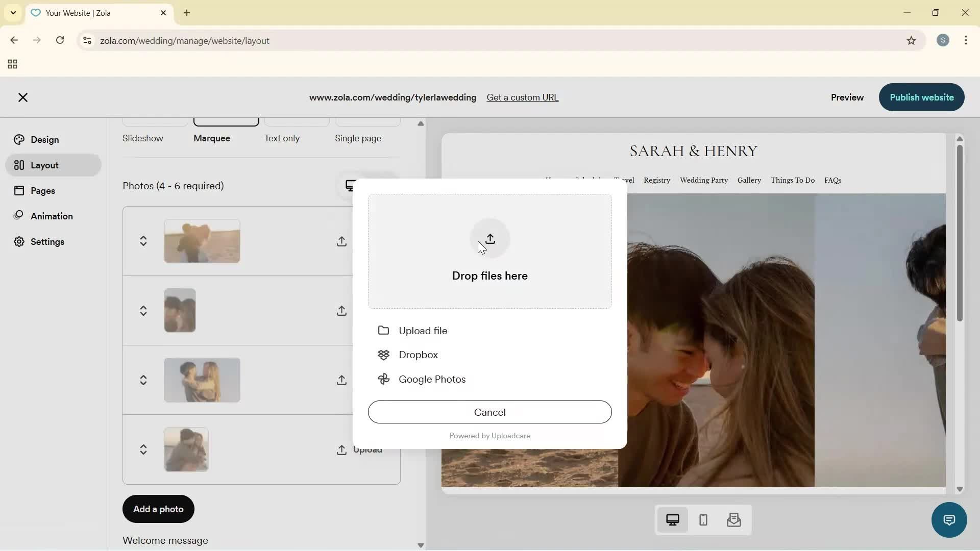The height and width of the screenshot is (551, 980).
Task: Switch preview to mobile view
Action: [x=703, y=520]
